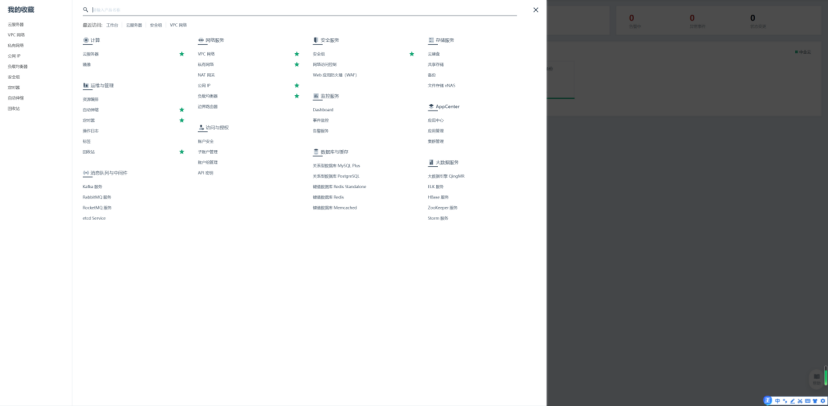Open 负载均衡器 in My Favorites sidebar

click(17, 67)
